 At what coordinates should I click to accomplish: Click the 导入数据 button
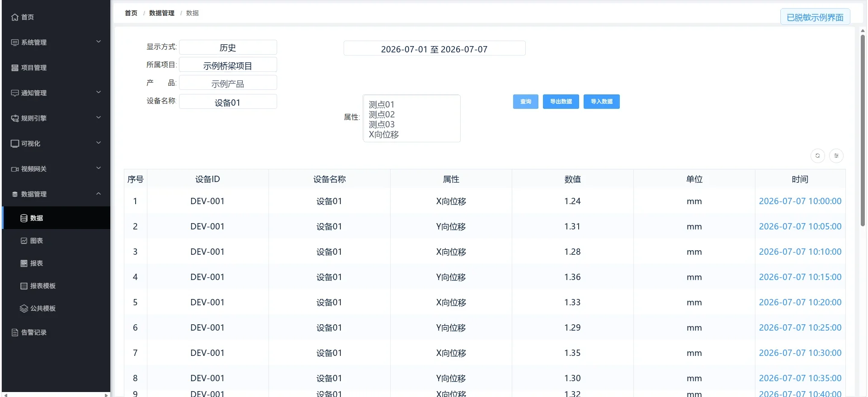[602, 102]
